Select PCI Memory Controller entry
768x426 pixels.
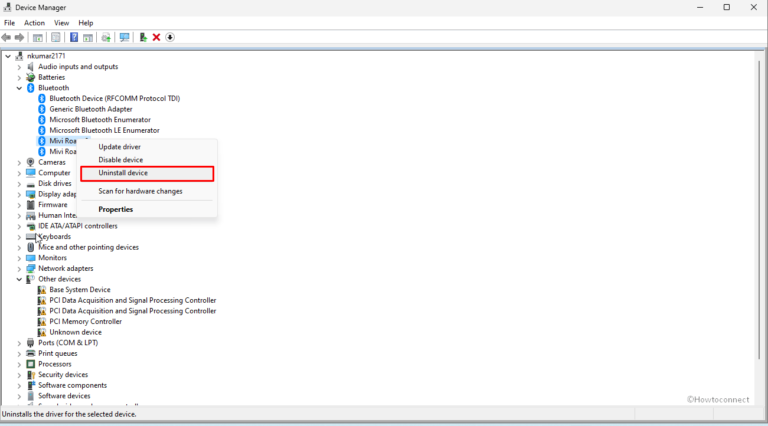click(x=85, y=321)
